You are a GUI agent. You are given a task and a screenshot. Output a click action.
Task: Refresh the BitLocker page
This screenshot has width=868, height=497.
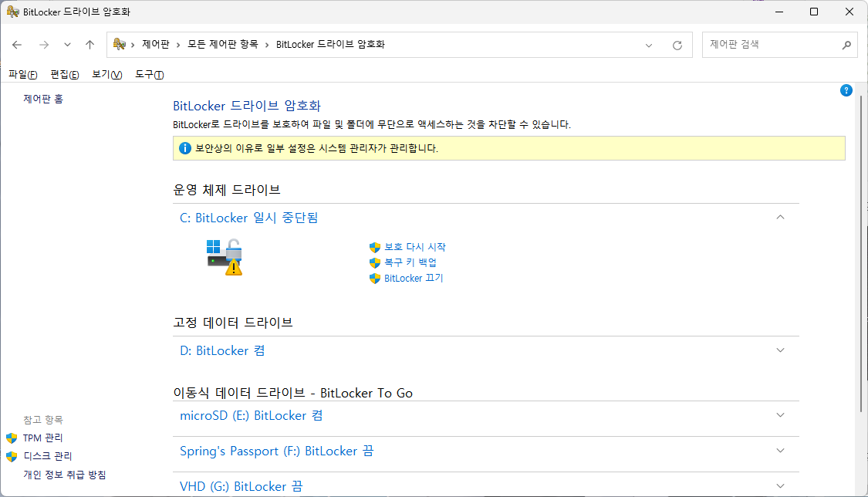pos(677,46)
